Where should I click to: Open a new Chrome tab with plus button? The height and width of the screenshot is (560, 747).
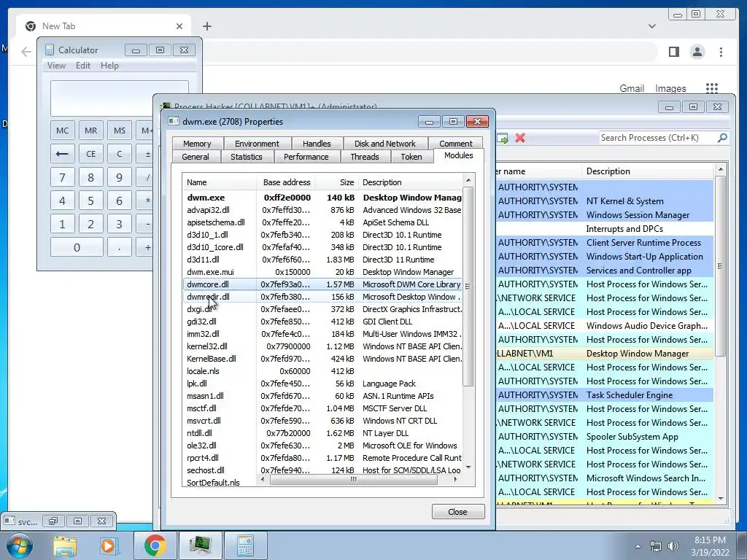[206, 26]
